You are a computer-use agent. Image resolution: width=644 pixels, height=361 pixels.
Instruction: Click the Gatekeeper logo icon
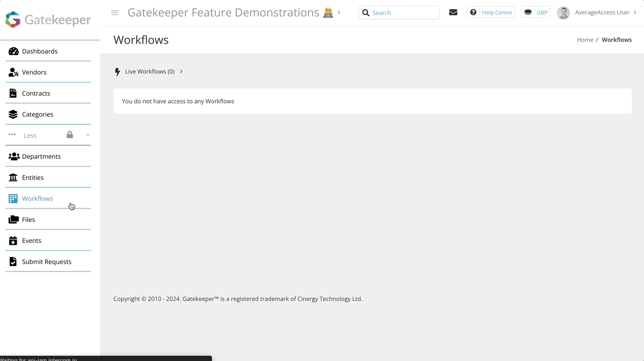click(13, 20)
